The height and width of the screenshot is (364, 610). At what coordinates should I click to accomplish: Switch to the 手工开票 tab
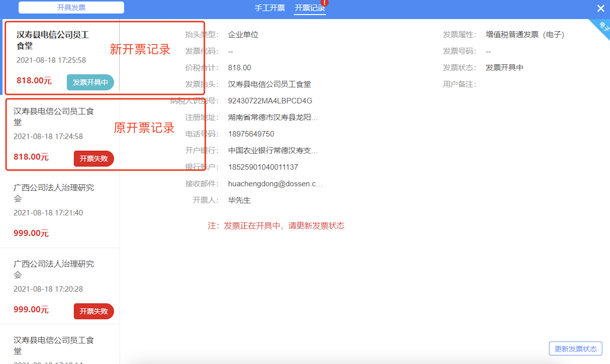coord(269,8)
